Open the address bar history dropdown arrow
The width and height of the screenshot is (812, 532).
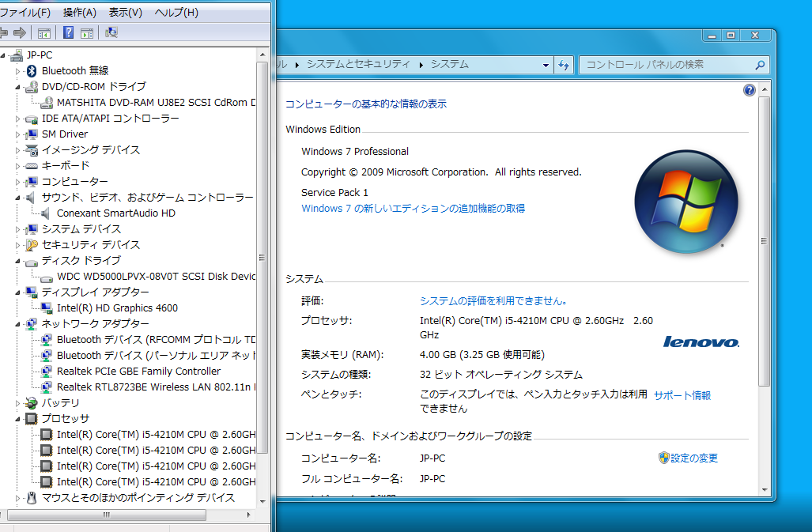546,65
